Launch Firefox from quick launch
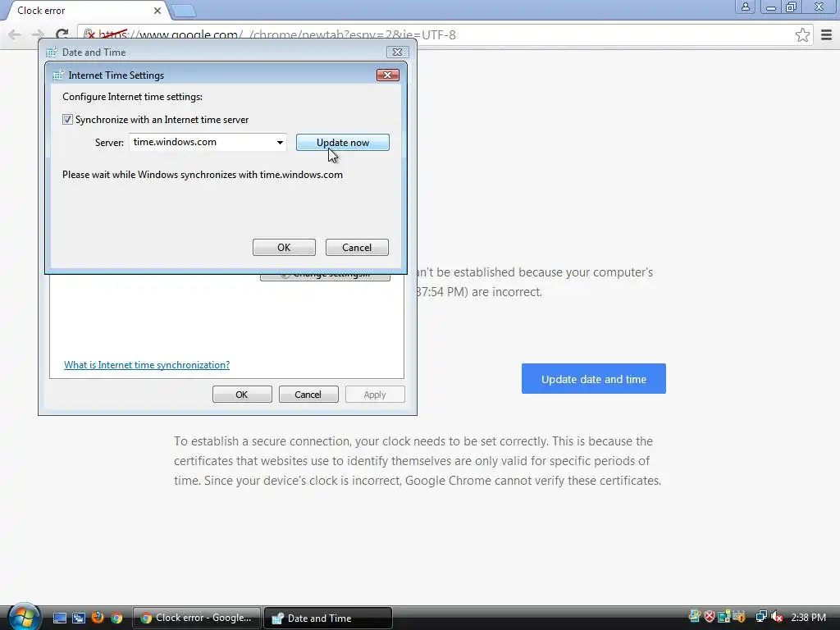This screenshot has width=840, height=630. click(98, 617)
